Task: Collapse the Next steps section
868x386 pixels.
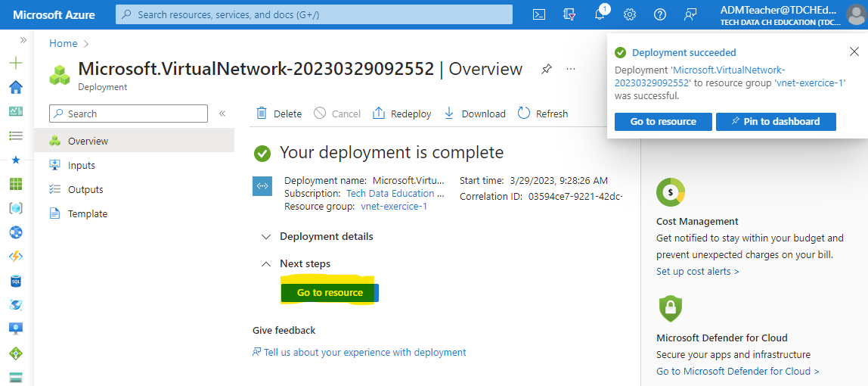Action: pyautogui.click(x=303, y=264)
